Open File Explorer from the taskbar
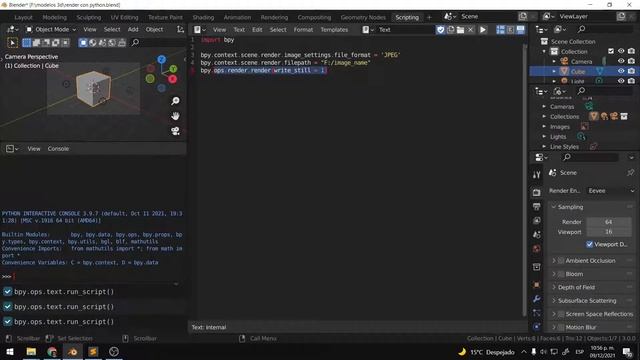 31,351
